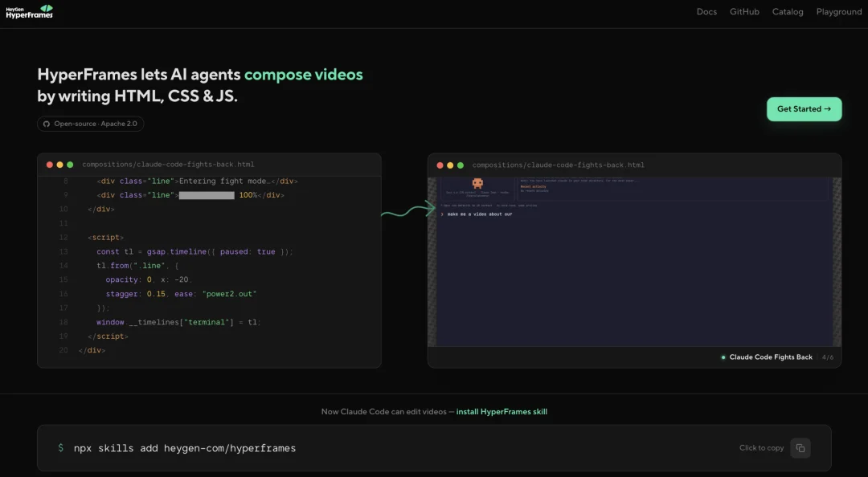Image resolution: width=868 pixels, height=477 pixels.
Task: Click the Click to copy text
Action: (x=761, y=448)
